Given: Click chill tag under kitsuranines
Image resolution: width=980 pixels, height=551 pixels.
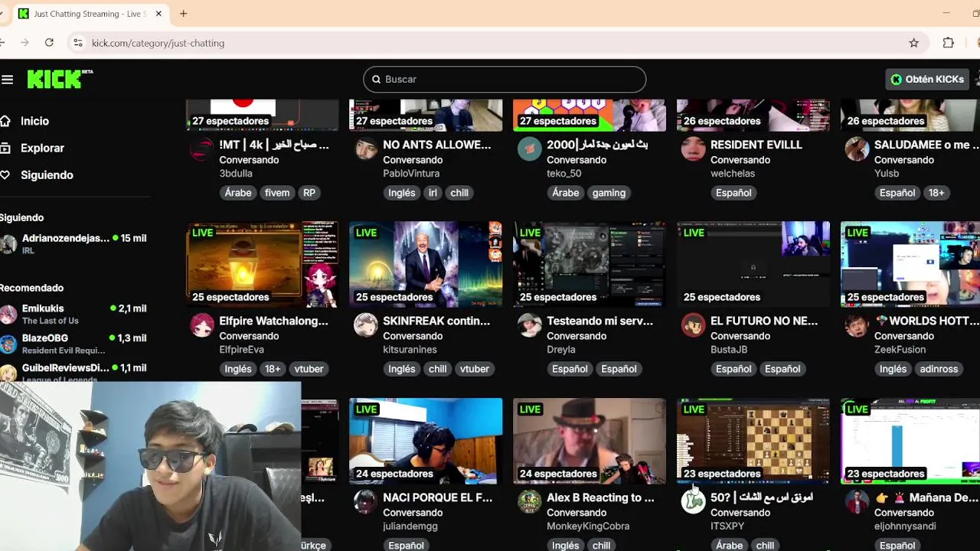Looking at the screenshot, I should (437, 369).
